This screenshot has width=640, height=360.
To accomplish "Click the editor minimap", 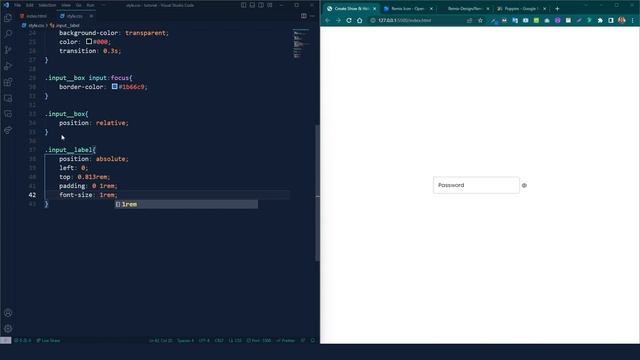I will (x=302, y=44).
